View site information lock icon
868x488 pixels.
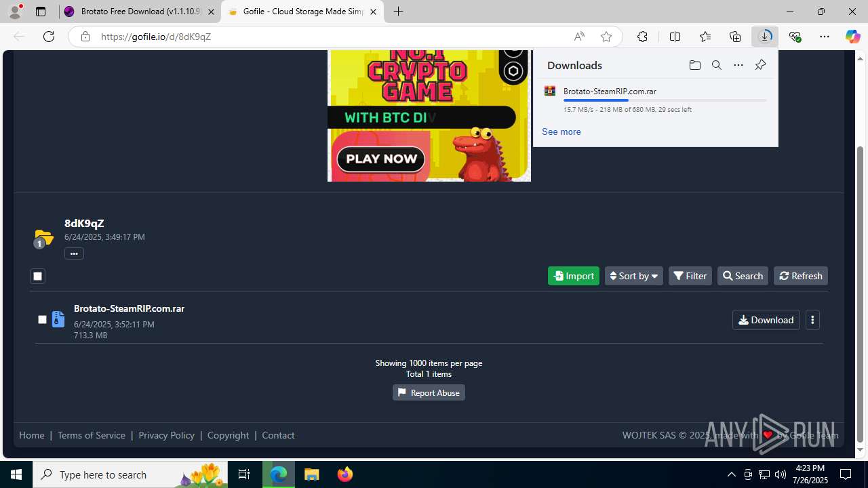(x=85, y=37)
